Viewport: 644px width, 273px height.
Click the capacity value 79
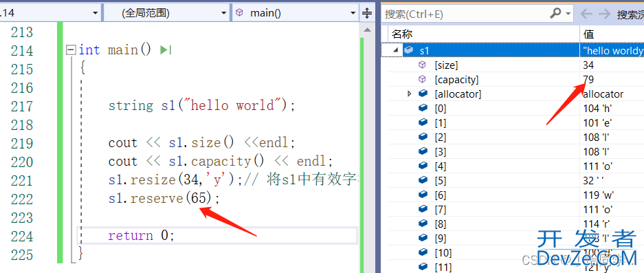[x=588, y=79]
